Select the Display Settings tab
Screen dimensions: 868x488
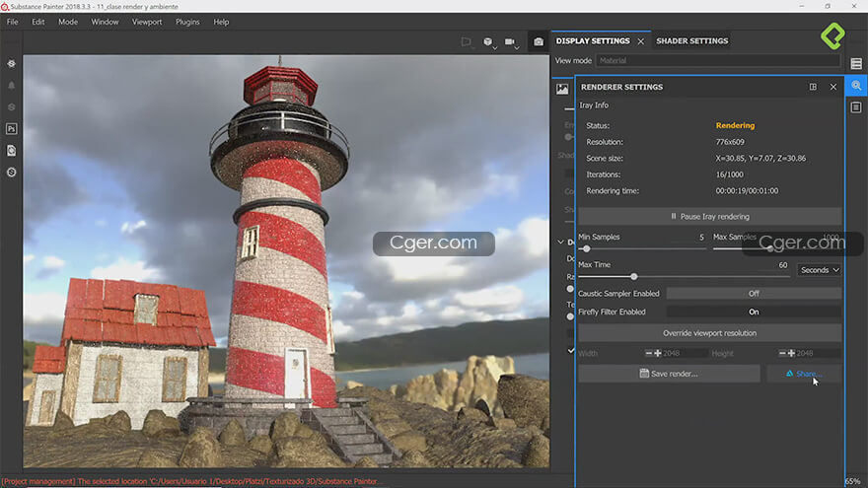593,41
